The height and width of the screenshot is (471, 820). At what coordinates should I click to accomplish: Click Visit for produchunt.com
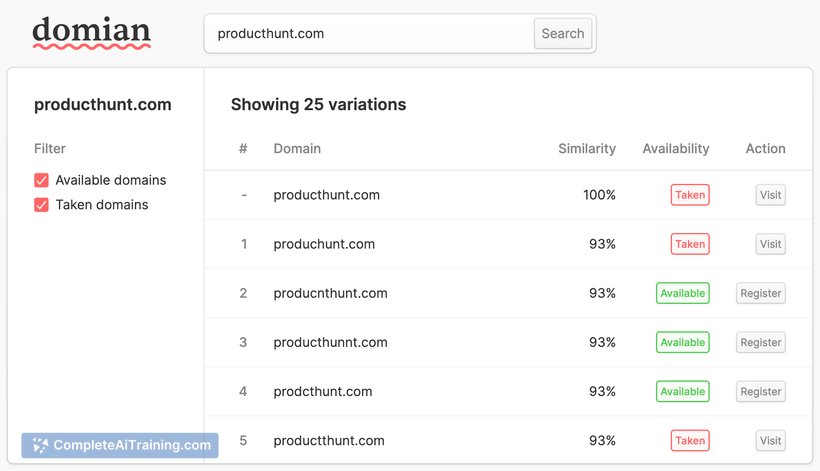coord(770,244)
